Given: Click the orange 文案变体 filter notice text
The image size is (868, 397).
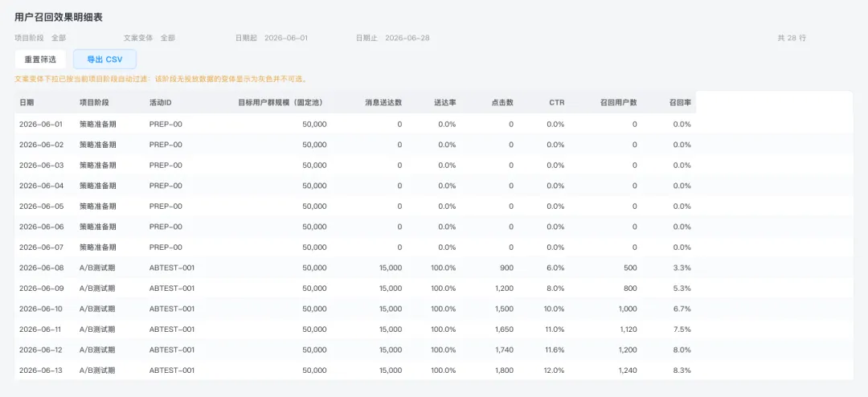Looking at the screenshot, I should pyautogui.click(x=161, y=80).
